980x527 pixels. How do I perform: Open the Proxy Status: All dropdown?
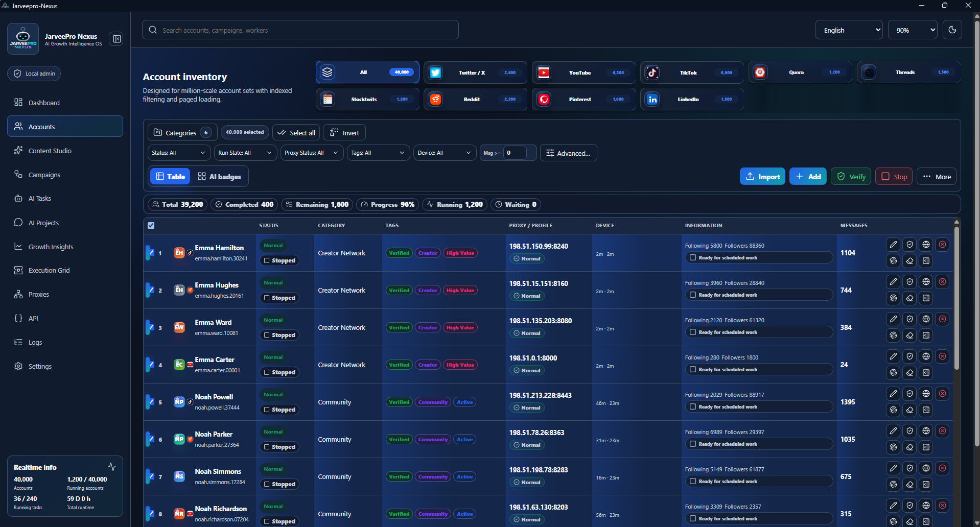(312, 153)
